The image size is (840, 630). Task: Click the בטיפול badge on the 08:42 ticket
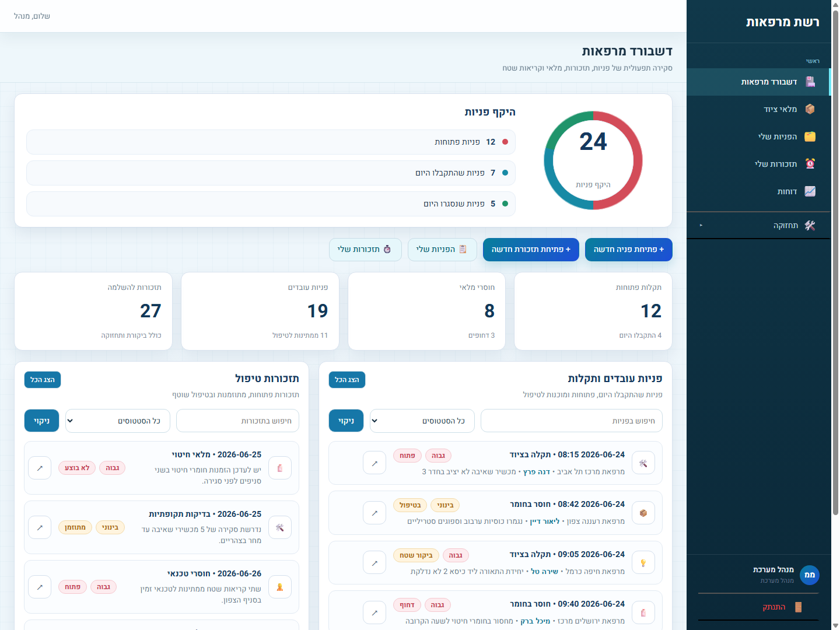click(x=410, y=505)
